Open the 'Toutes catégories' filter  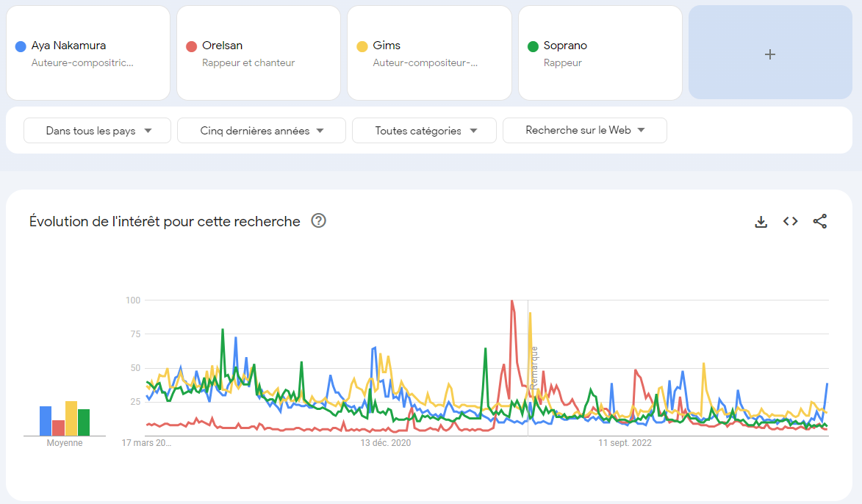coord(425,131)
